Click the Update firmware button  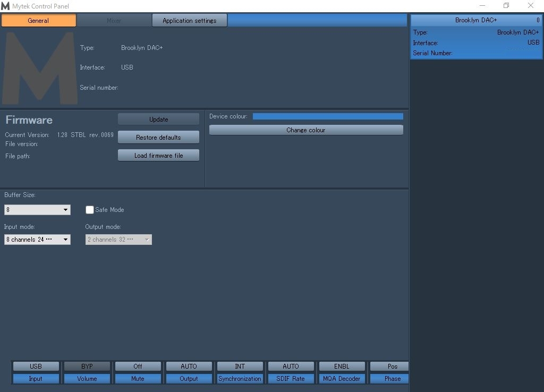tap(158, 120)
